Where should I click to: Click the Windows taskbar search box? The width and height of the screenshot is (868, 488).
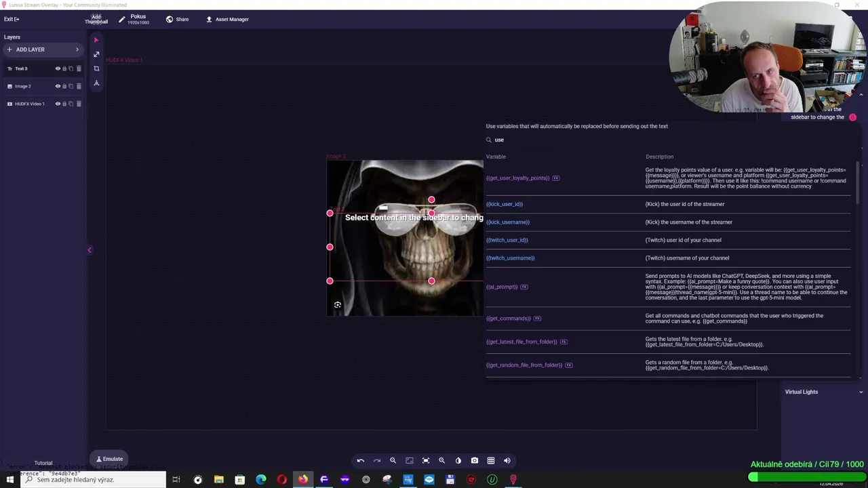pos(94,480)
